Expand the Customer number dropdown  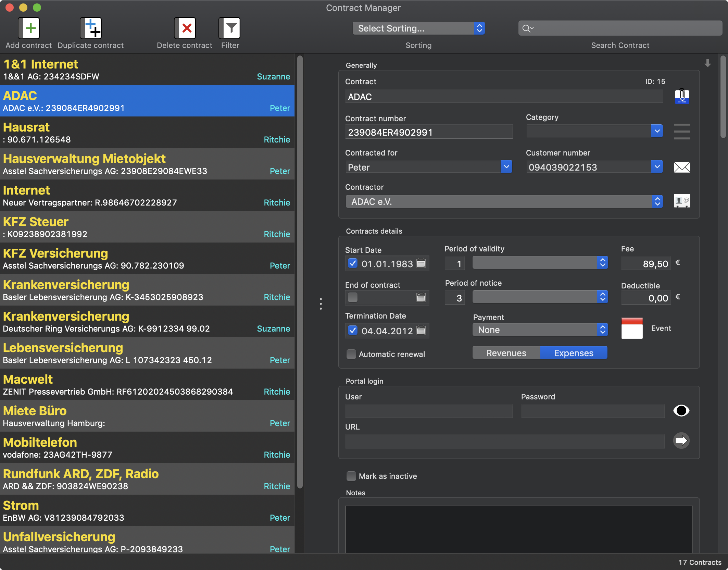[x=657, y=167]
